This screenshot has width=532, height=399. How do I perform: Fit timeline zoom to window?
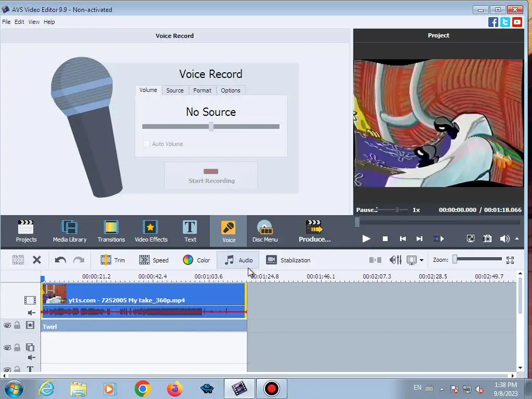[x=510, y=260]
